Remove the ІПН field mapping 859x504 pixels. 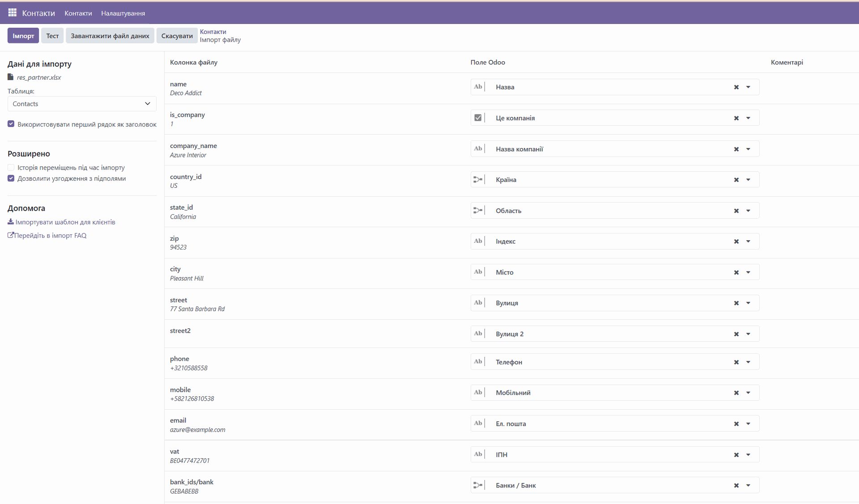[736, 455]
